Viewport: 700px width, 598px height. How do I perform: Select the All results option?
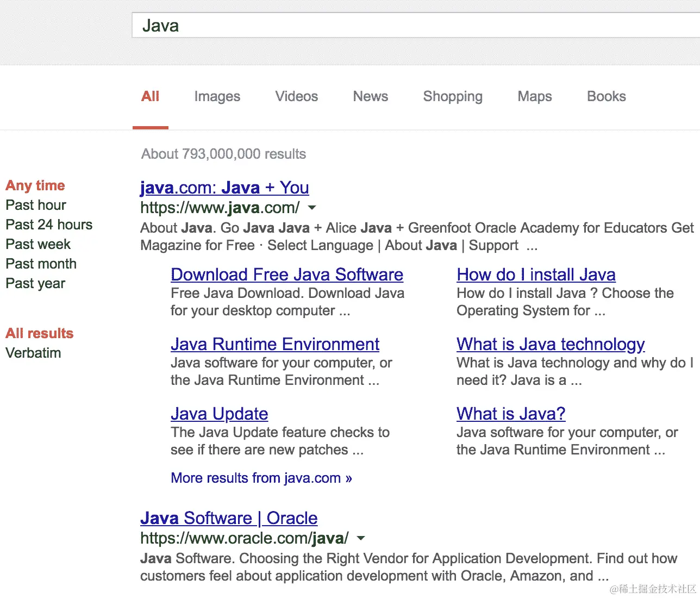pos(40,333)
